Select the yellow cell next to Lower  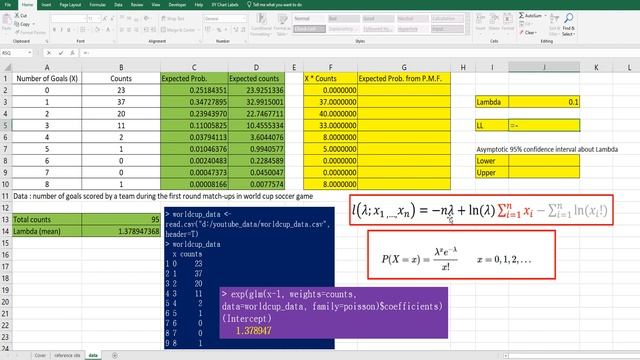[544, 161]
